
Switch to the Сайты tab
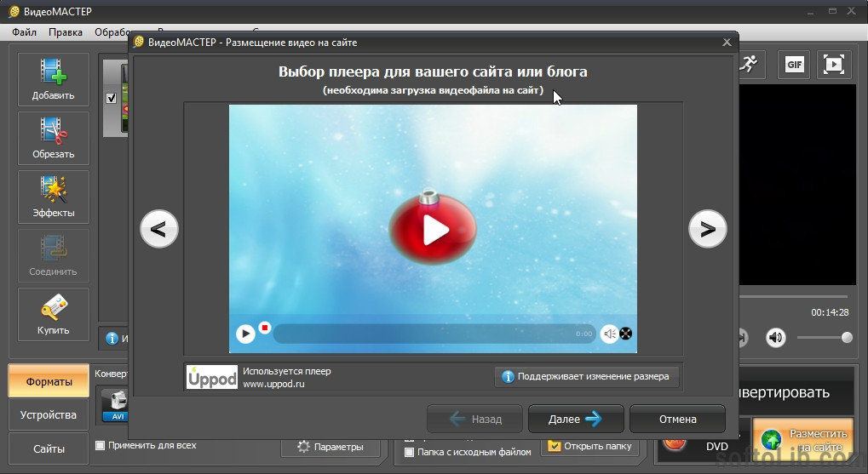click(49, 448)
